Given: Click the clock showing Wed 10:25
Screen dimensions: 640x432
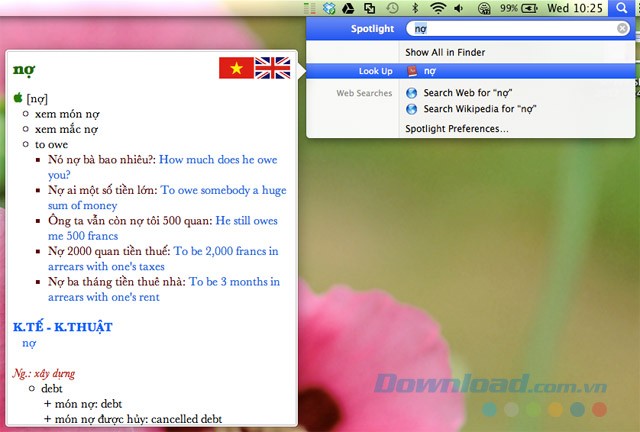Looking at the screenshot, I should [x=576, y=8].
